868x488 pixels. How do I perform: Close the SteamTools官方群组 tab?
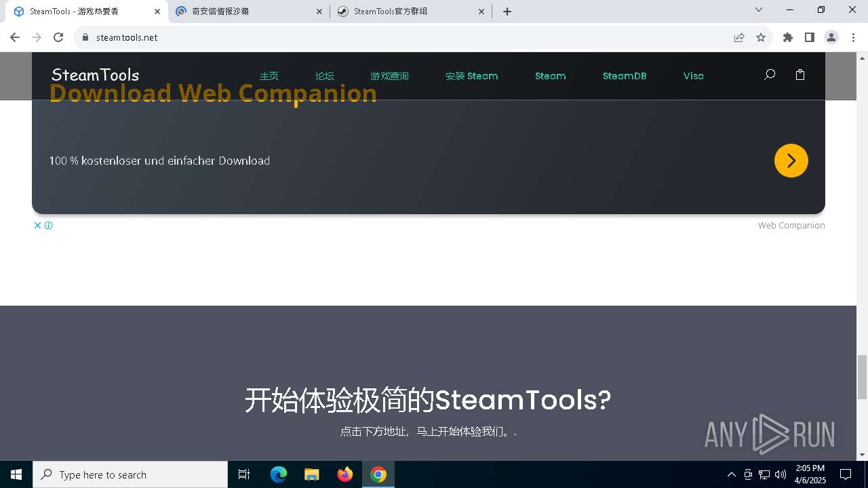click(x=481, y=12)
